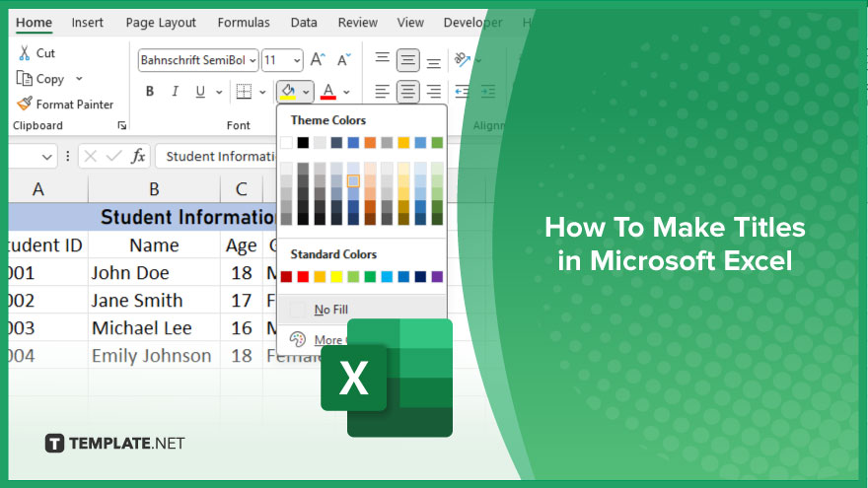
Task: Click the Insert Function fx icon
Action: (138, 157)
